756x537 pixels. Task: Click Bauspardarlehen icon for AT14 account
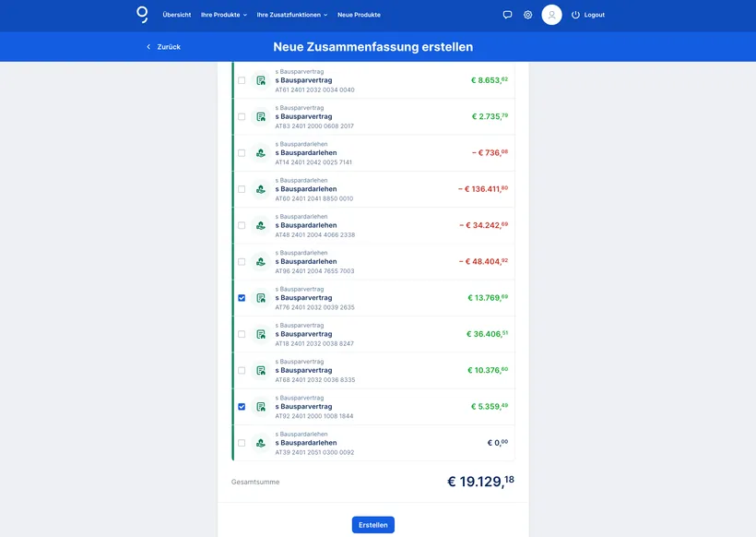click(x=261, y=153)
